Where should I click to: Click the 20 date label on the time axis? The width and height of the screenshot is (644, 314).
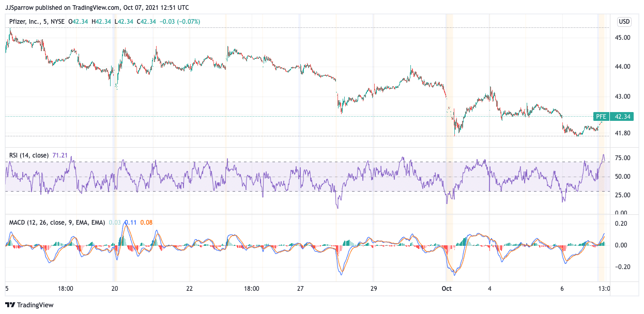[x=115, y=289]
